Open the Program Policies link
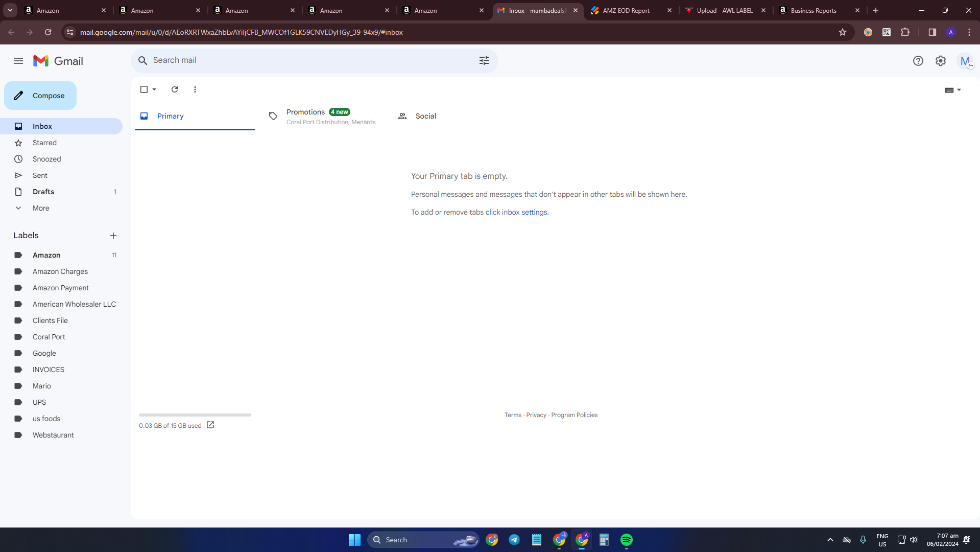The height and width of the screenshot is (552, 980). click(574, 415)
